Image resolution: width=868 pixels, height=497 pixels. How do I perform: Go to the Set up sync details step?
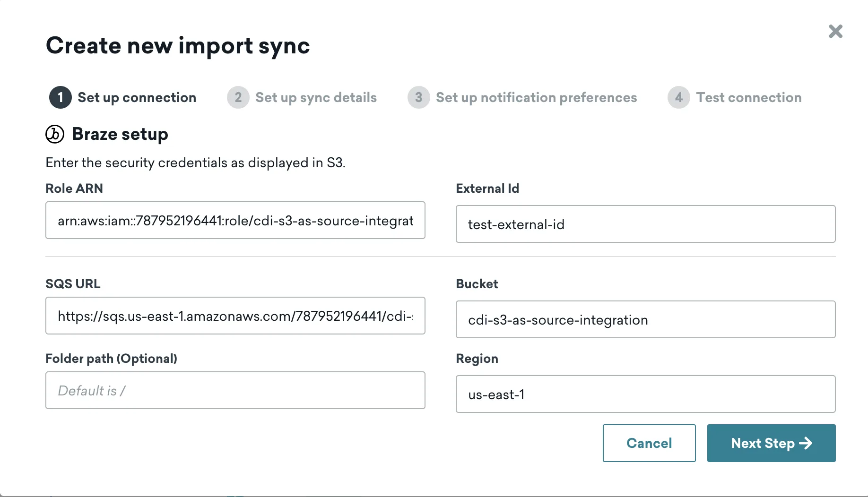pos(316,97)
